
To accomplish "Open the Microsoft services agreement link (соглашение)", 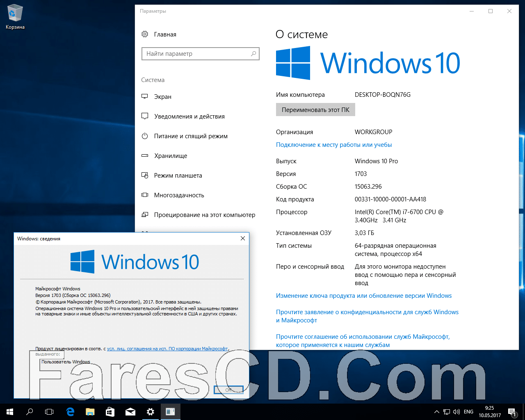I will [363, 341].
